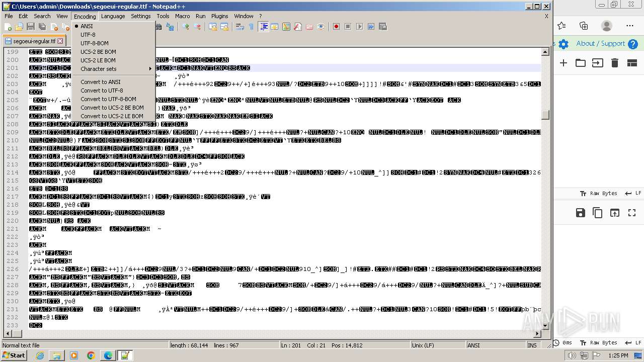Screen dimensions: 644x362
Task: Open Windows Start menu
Action: 14,355
